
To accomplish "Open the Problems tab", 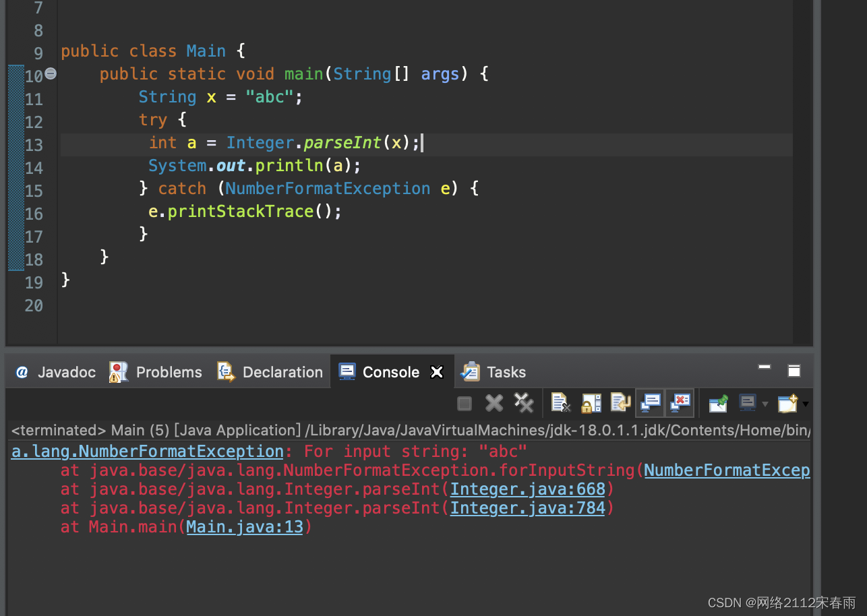I will [156, 372].
